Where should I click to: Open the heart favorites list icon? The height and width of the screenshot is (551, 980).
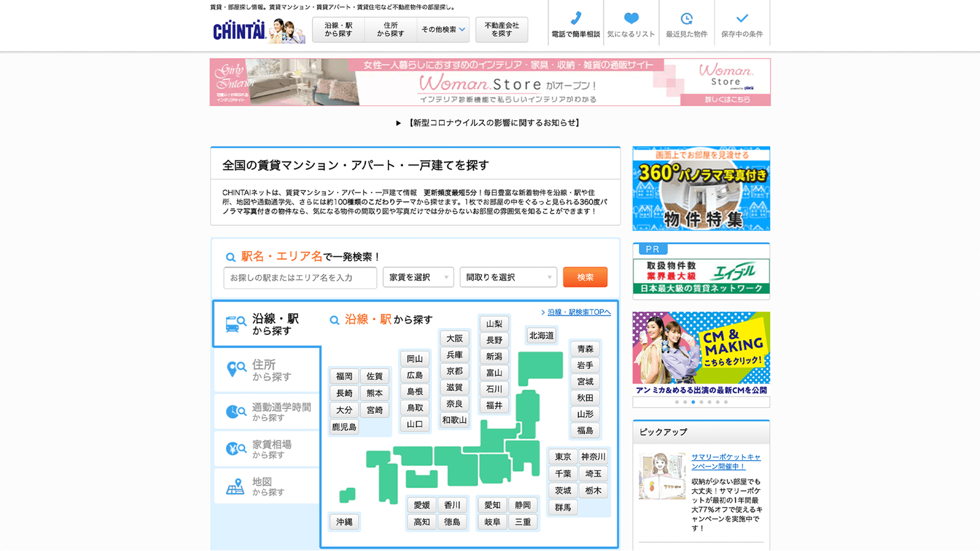point(631,18)
